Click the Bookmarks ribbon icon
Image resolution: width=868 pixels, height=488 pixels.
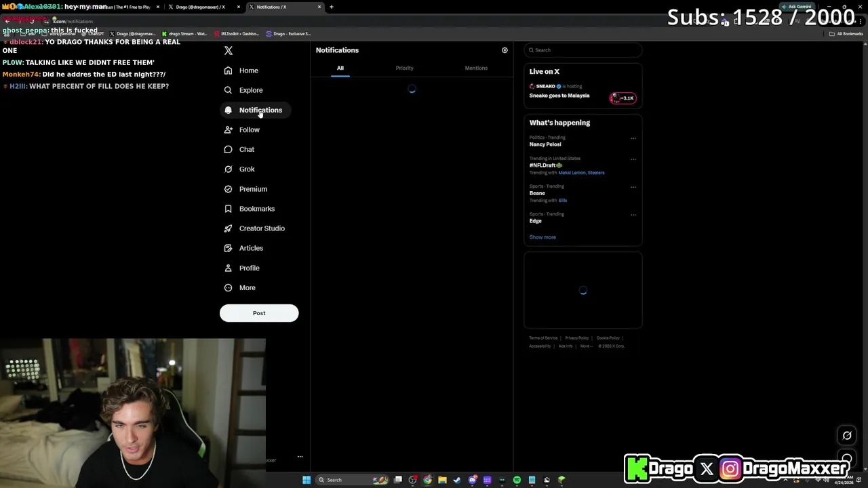pos(228,209)
